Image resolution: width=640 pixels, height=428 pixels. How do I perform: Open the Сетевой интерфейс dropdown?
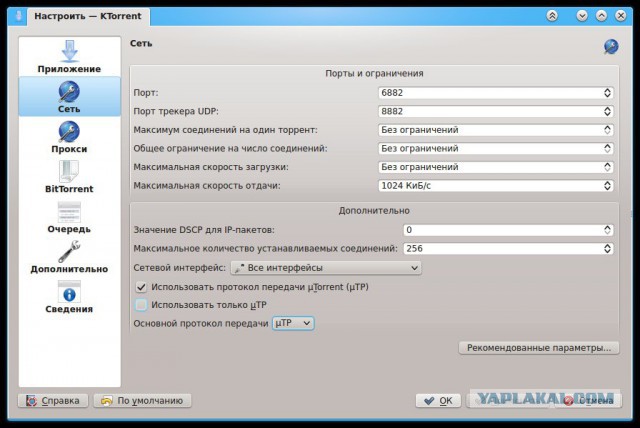(x=326, y=268)
